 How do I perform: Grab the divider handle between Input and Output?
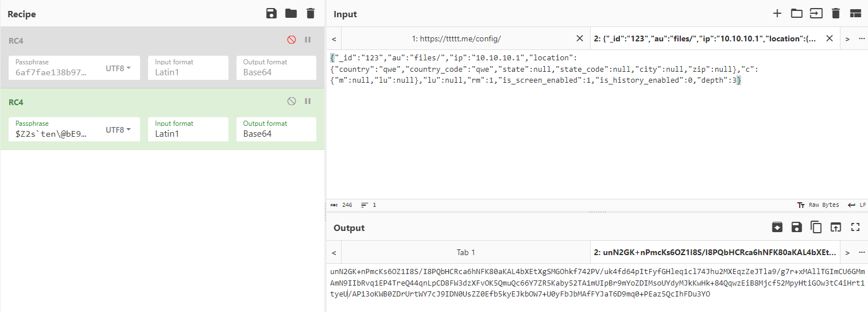point(597,212)
